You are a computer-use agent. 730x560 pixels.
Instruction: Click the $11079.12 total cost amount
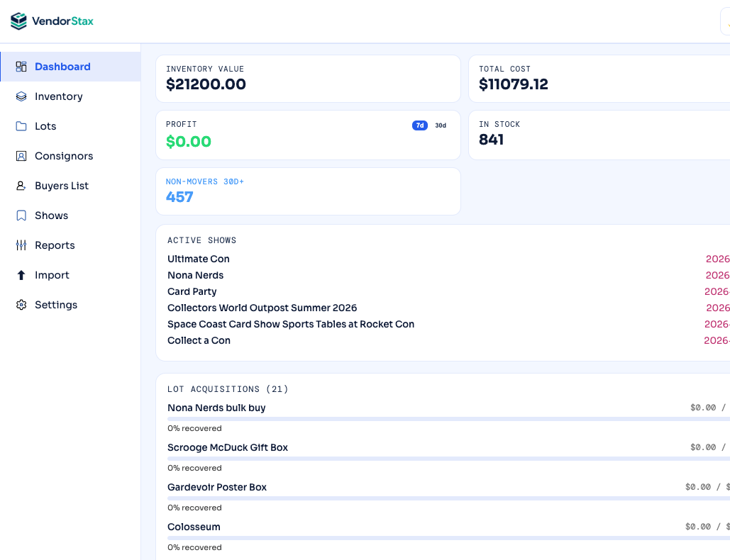[514, 84]
